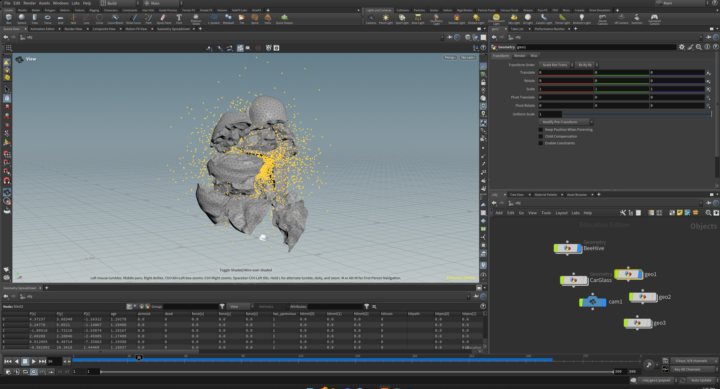Open the No cam viewport camera menu
Image resolution: width=720 pixels, height=389 pixels.
point(468,57)
